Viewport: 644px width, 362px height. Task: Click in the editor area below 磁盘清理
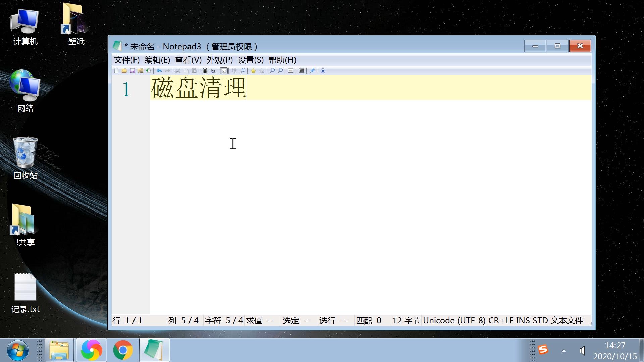point(302,168)
